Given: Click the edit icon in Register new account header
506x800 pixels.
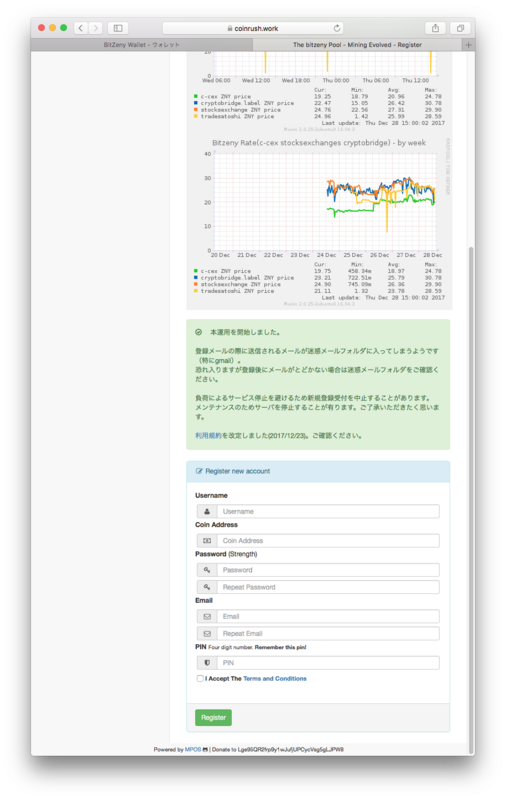Looking at the screenshot, I should 199,471.
